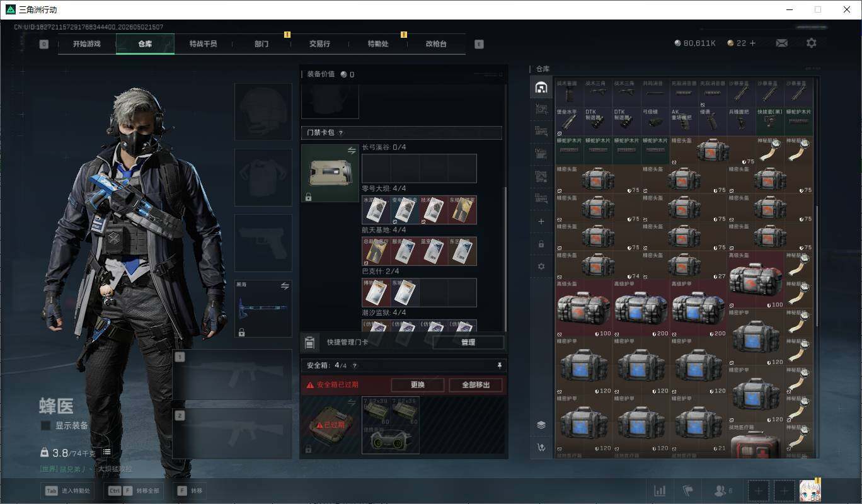Screen dimensions: 862x504
Task: Open the 交易行 tab
Action: [319, 44]
